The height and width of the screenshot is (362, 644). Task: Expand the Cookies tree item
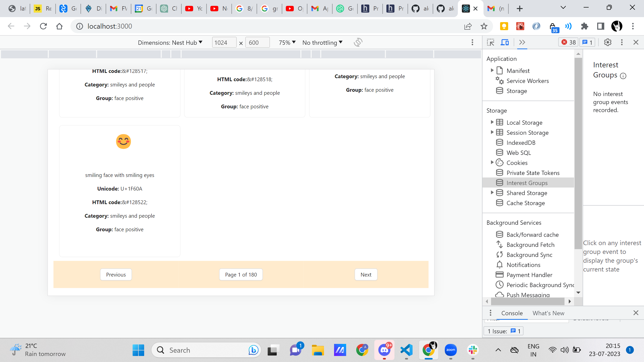(492, 162)
